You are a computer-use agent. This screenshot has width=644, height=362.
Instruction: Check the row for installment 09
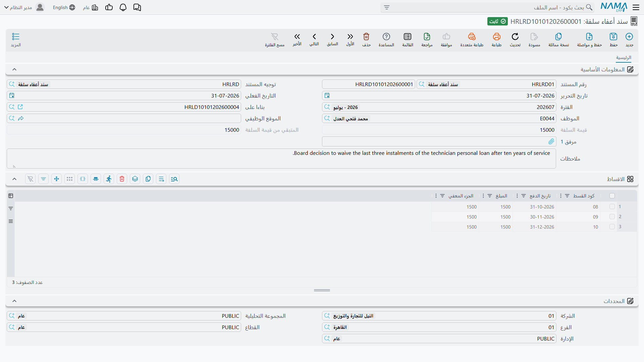click(x=612, y=217)
